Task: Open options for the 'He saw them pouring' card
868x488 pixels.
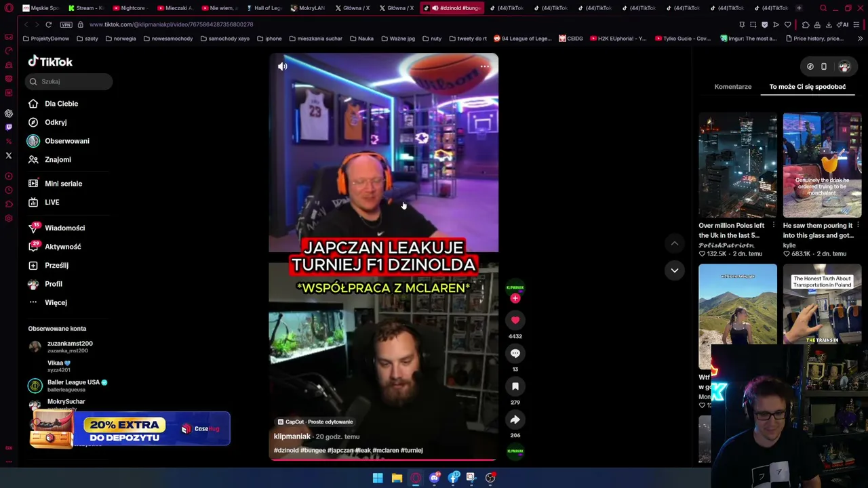Action: pos(858,226)
